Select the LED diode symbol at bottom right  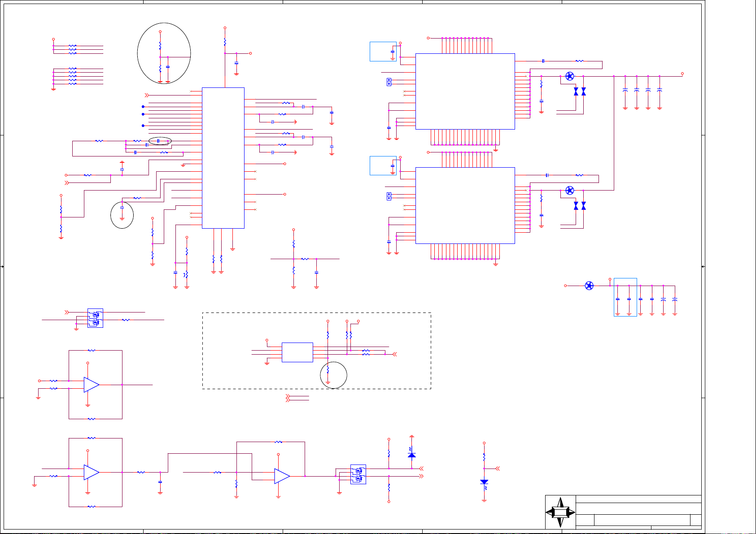click(x=484, y=482)
